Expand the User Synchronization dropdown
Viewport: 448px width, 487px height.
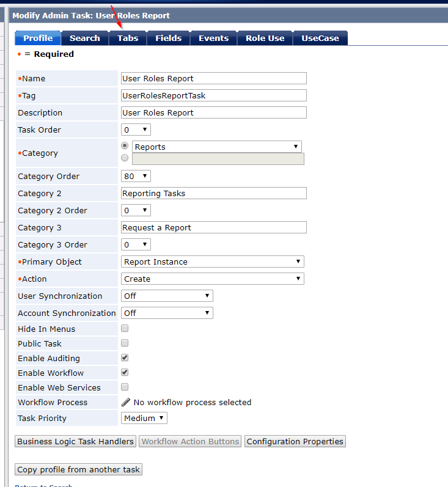point(167,296)
